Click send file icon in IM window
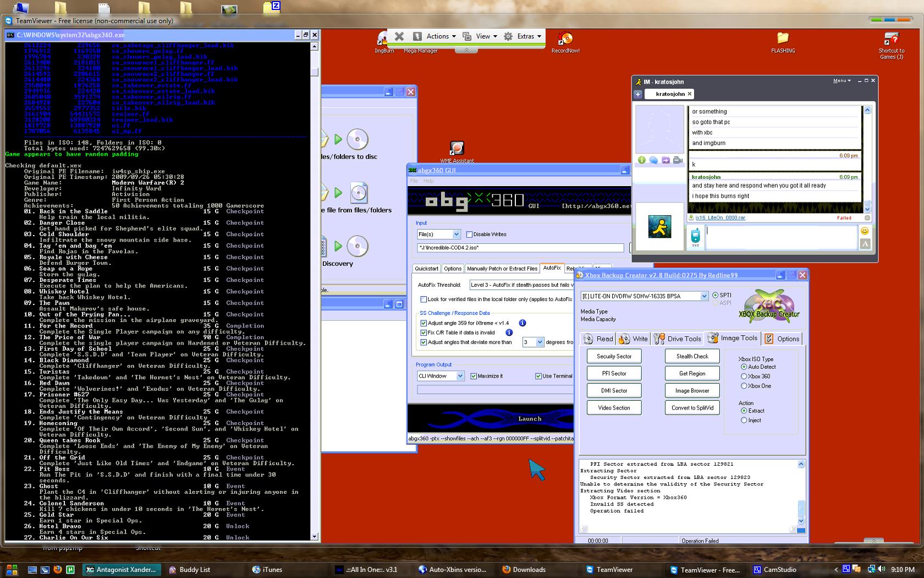The image size is (924, 578). (665, 160)
